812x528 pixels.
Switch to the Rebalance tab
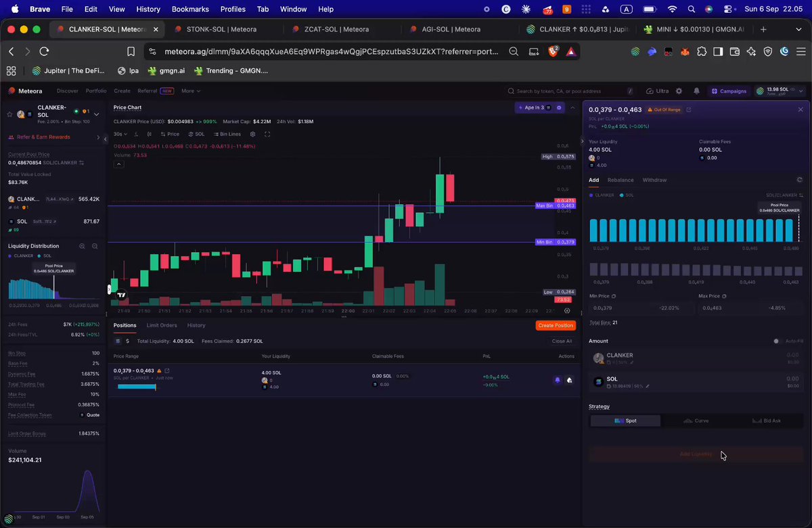click(x=621, y=180)
